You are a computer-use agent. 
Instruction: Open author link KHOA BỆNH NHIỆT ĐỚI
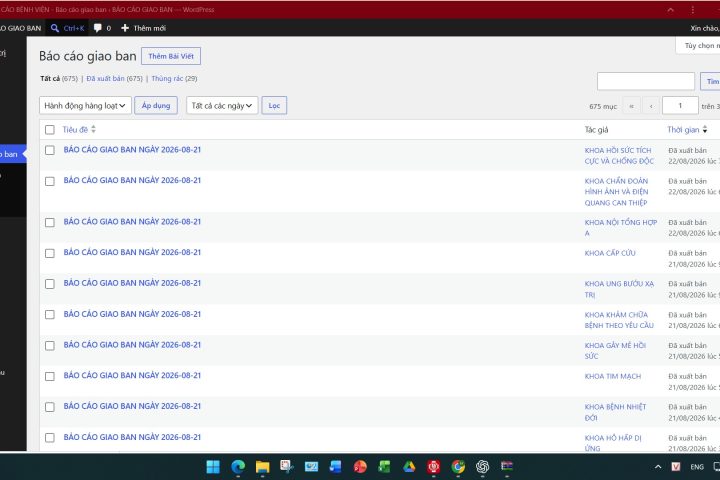(x=615, y=412)
